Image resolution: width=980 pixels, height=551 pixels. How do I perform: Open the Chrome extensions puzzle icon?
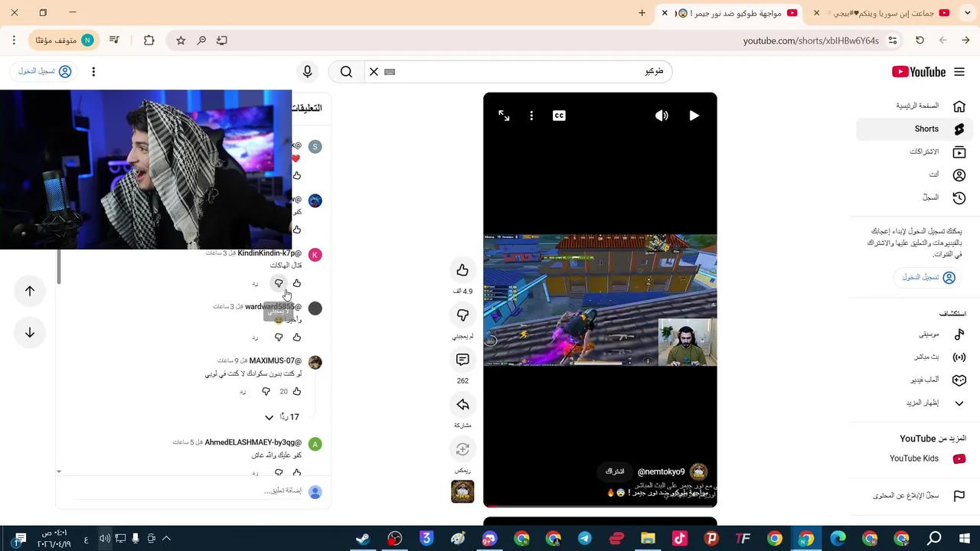[149, 41]
